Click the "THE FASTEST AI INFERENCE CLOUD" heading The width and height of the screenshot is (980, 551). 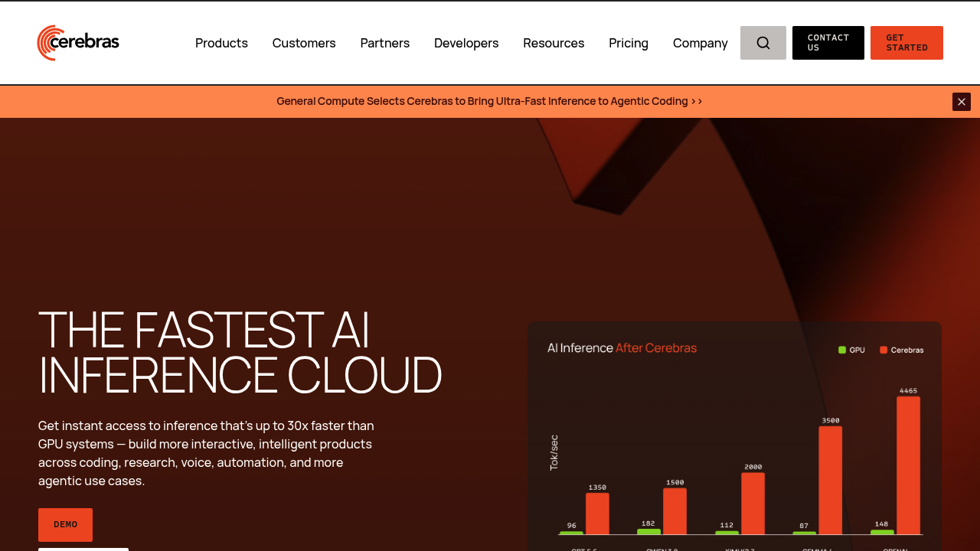pyautogui.click(x=240, y=352)
